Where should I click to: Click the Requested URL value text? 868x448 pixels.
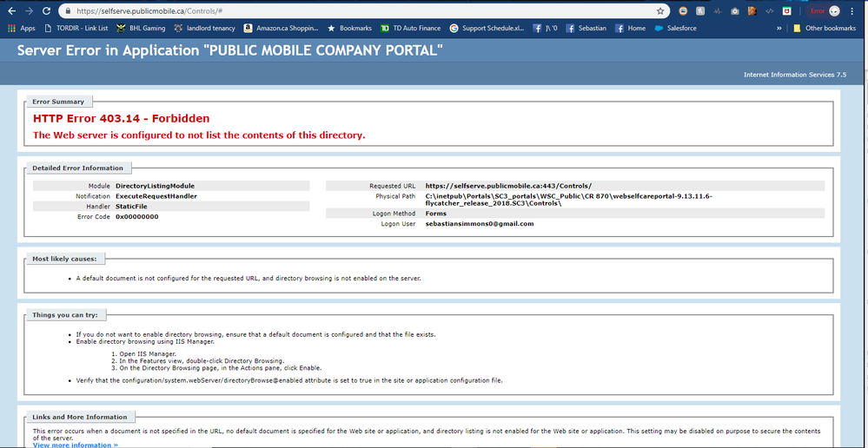click(508, 186)
